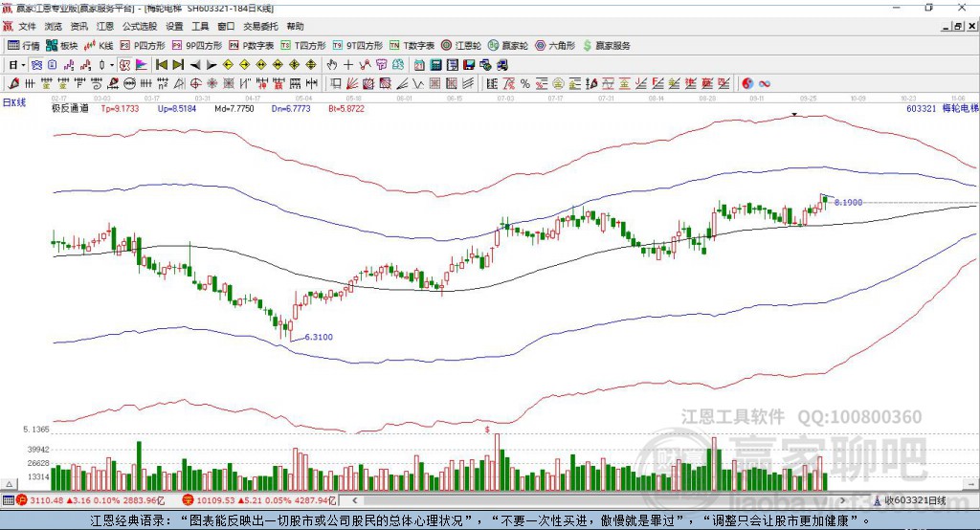Select the red target circle tool
The width and height of the screenshot is (980, 530).
pyautogui.click(x=195, y=83)
